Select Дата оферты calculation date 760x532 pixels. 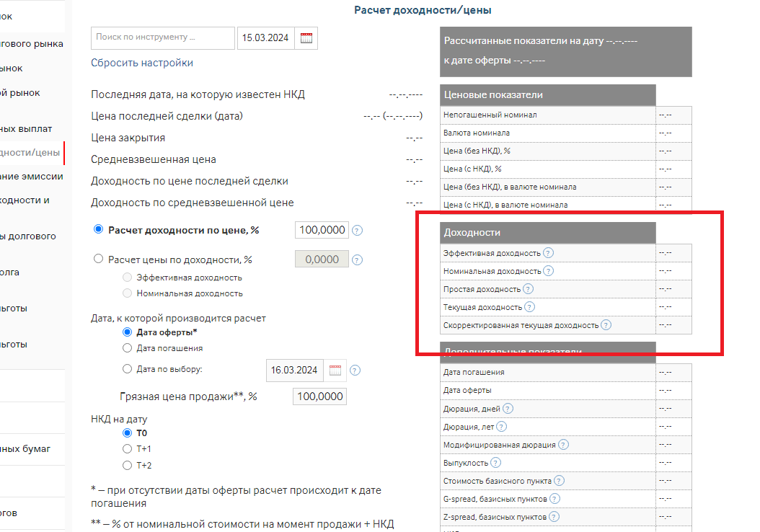click(x=127, y=332)
